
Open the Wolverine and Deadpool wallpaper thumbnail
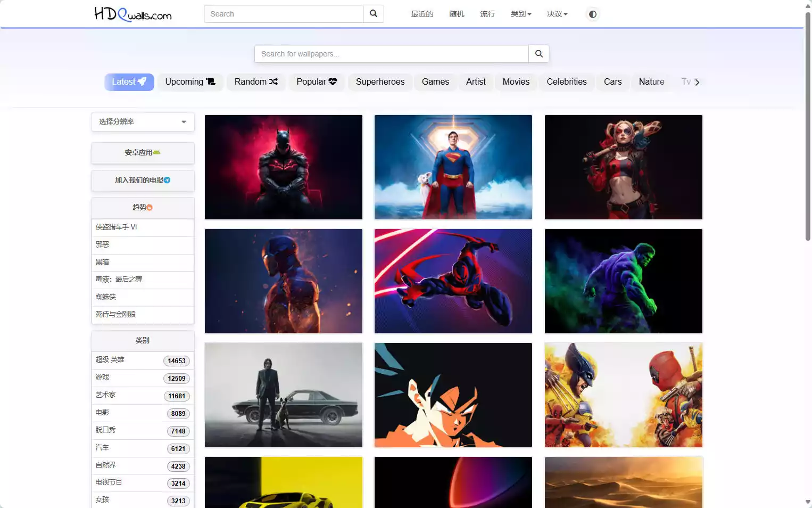point(624,395)
